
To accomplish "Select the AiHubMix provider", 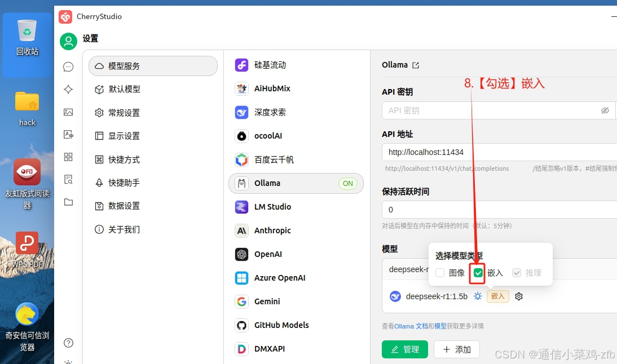I will click(x=296, y=88).
